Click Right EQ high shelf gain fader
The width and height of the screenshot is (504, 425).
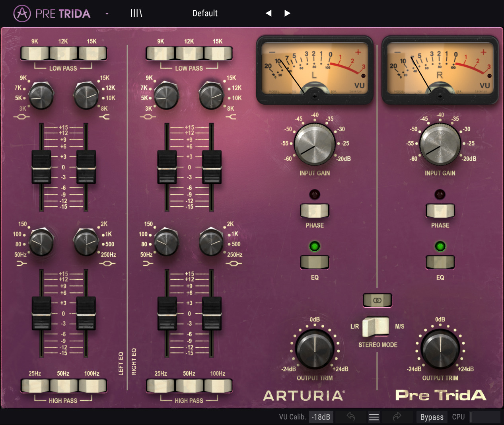click(212, 167)
